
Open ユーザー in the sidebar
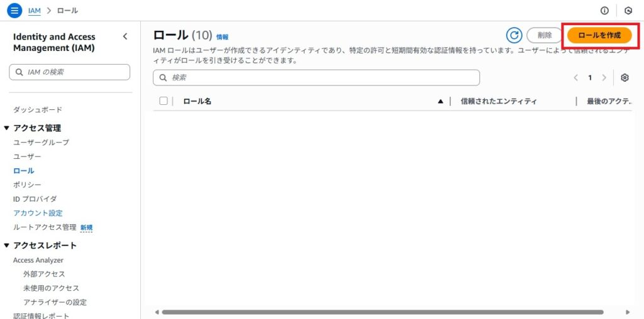(27, 156)
